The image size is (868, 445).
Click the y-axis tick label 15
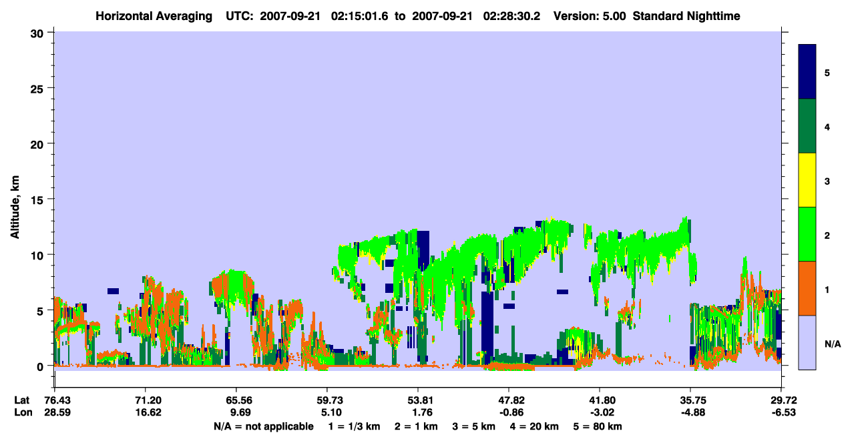[39, 199]
